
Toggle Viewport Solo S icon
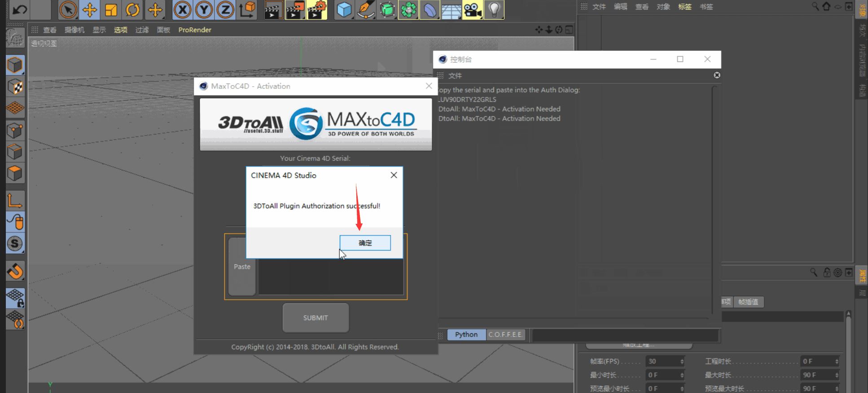point(15,243)
